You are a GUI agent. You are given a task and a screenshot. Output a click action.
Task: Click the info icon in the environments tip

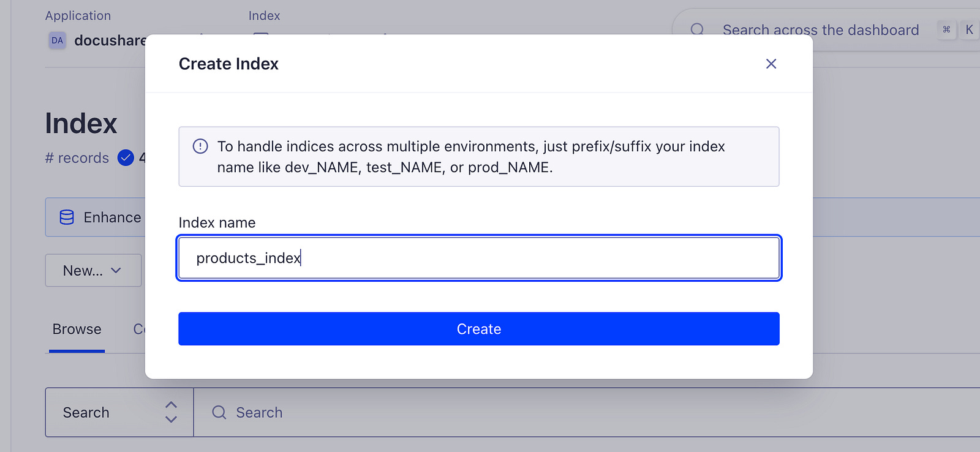200,146
